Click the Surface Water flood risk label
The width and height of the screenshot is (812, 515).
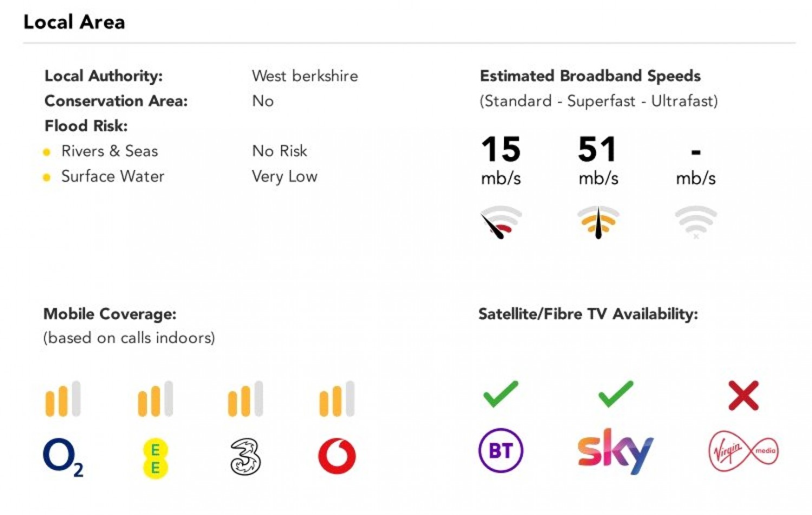(x=112, y=177)
